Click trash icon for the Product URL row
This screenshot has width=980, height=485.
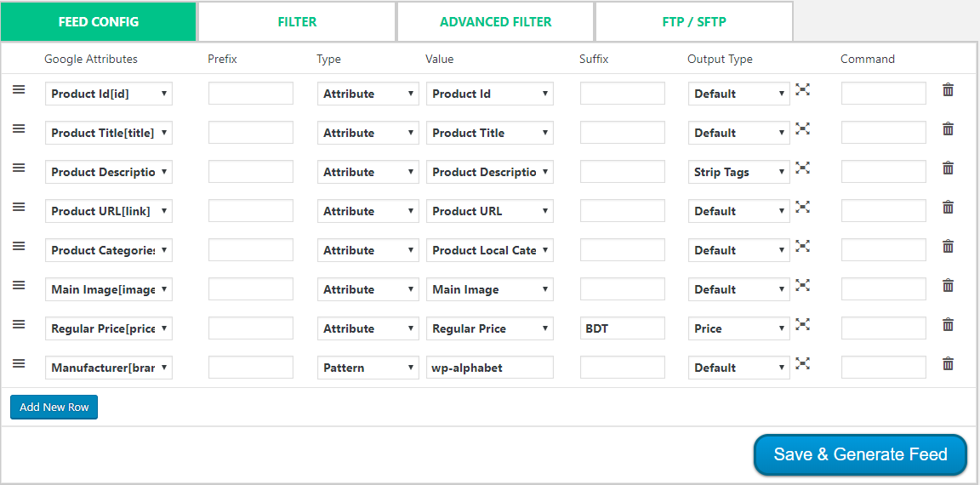point(949,207)
